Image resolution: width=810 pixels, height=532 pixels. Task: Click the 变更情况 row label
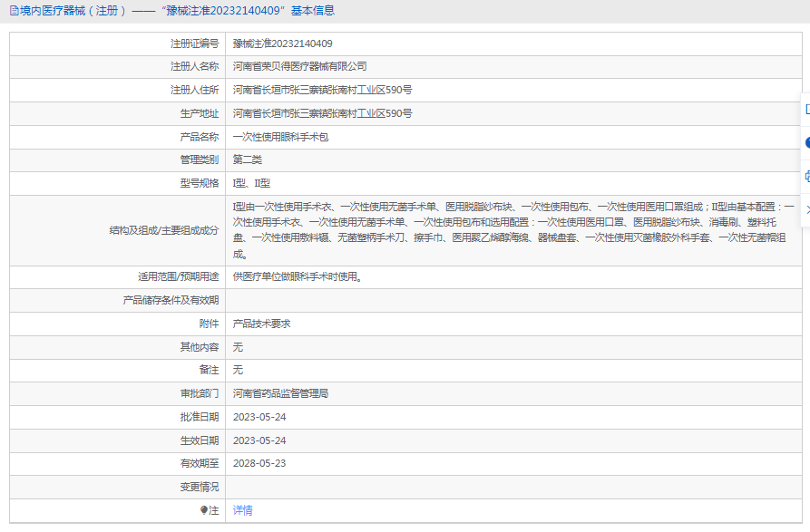(199, 487)
